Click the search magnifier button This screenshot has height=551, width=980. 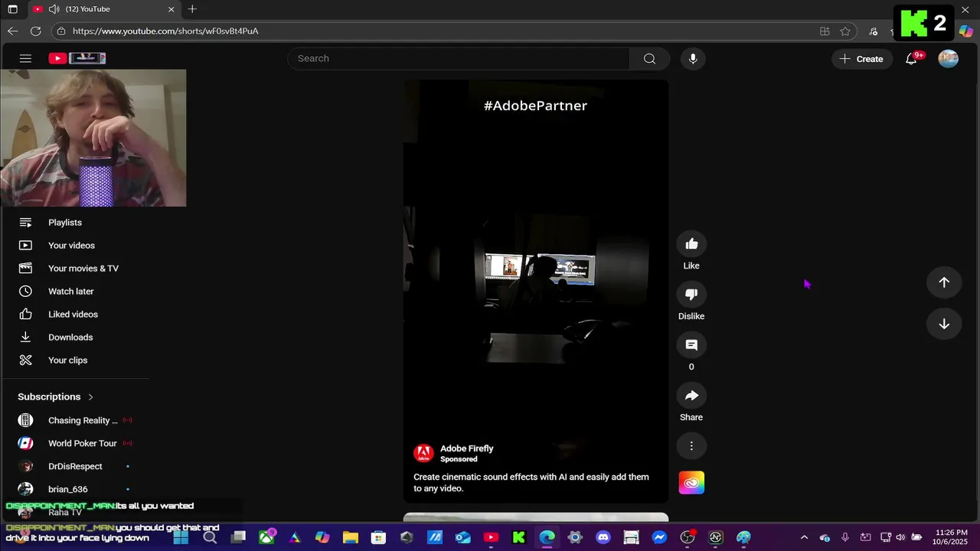(x=649, y=59)
